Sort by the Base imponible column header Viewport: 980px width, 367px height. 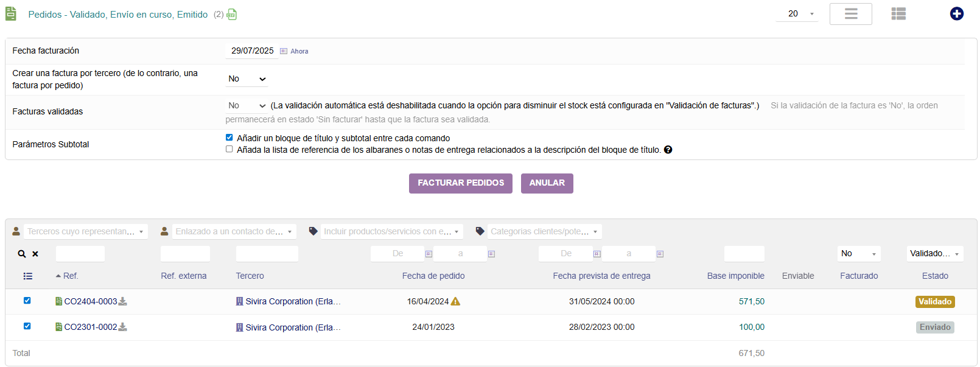(x=735, y=276)
